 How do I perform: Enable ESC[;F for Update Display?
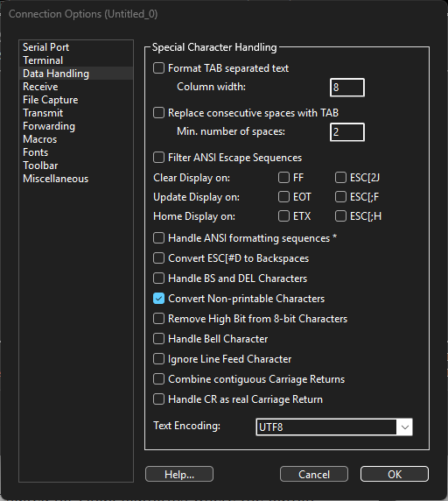tap(340, 197)
